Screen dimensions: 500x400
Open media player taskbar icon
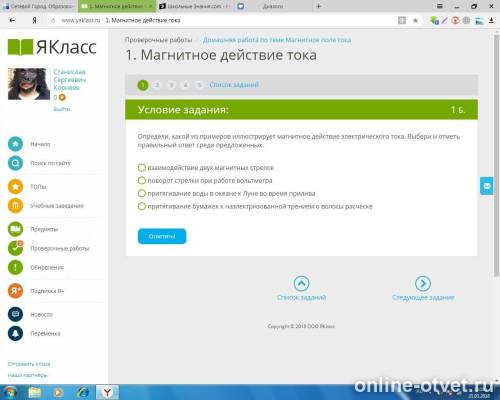[58, 392]
